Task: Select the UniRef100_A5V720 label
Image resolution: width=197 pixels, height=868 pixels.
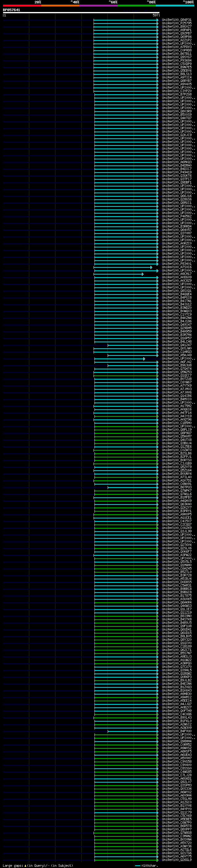Action: 176,843
